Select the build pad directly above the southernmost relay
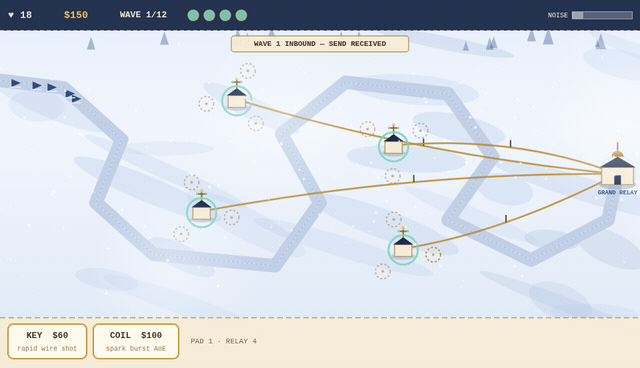 pos(394,219)
